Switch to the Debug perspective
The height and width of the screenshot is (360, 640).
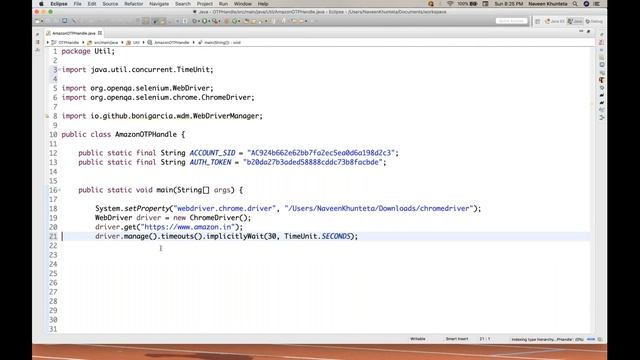(x=594, y=21)
